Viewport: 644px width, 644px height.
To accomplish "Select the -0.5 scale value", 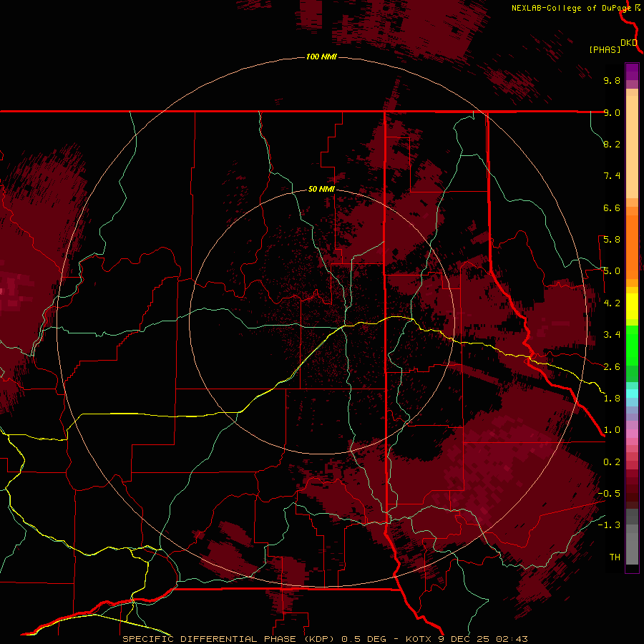I will (609, 493).
